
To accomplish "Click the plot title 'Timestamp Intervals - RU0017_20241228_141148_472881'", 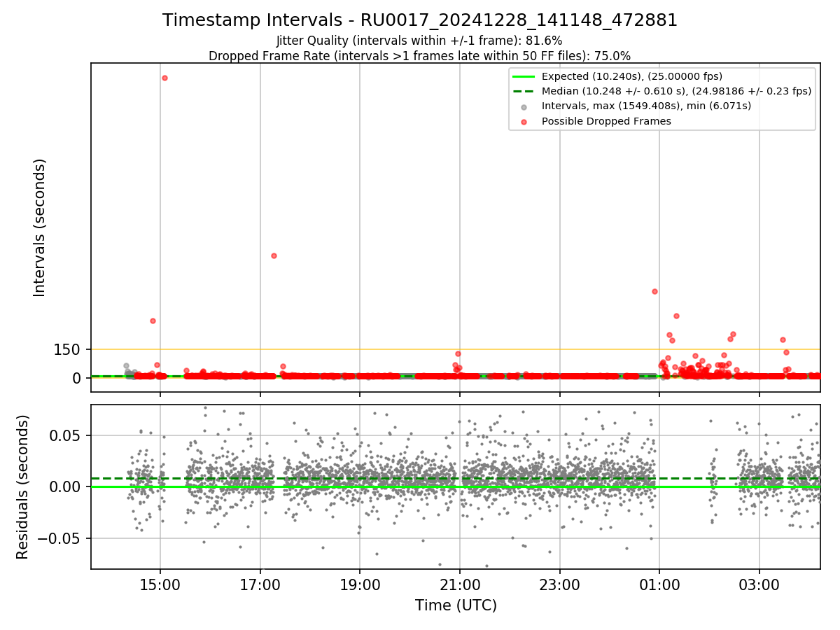I will (420, 20).
